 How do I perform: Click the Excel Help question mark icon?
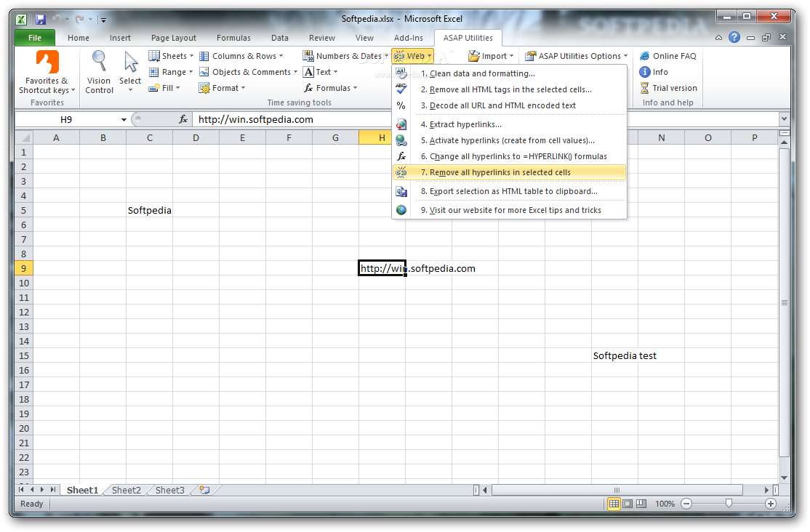(x=734, y=37)
